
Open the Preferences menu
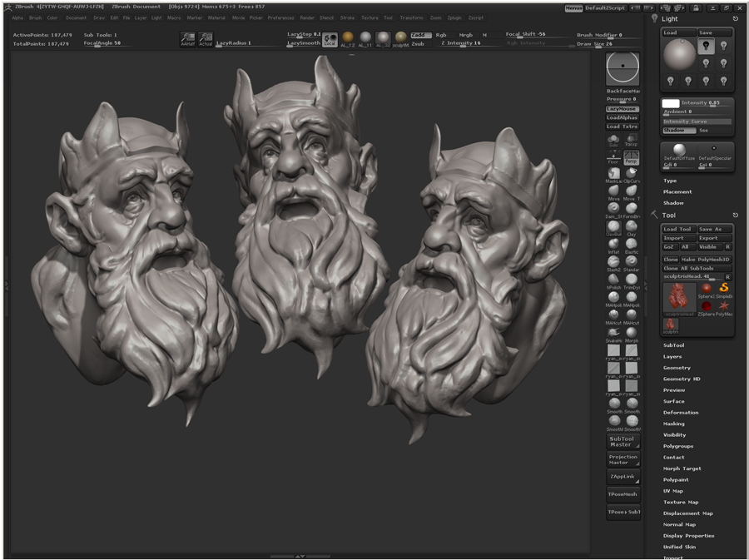point(281,17)
